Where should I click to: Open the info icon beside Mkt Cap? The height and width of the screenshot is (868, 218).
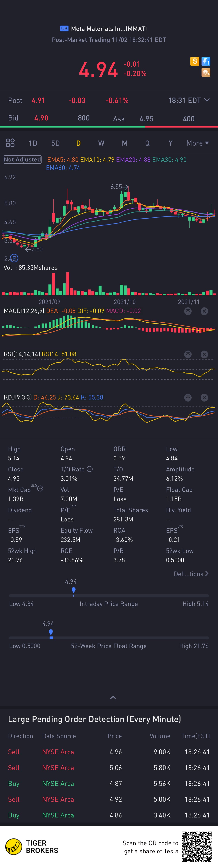[40, 489]
